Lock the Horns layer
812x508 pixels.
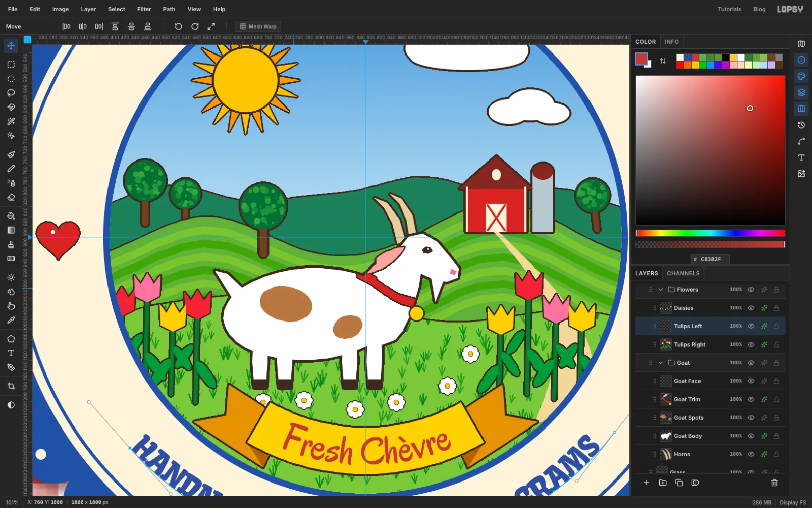776,454
